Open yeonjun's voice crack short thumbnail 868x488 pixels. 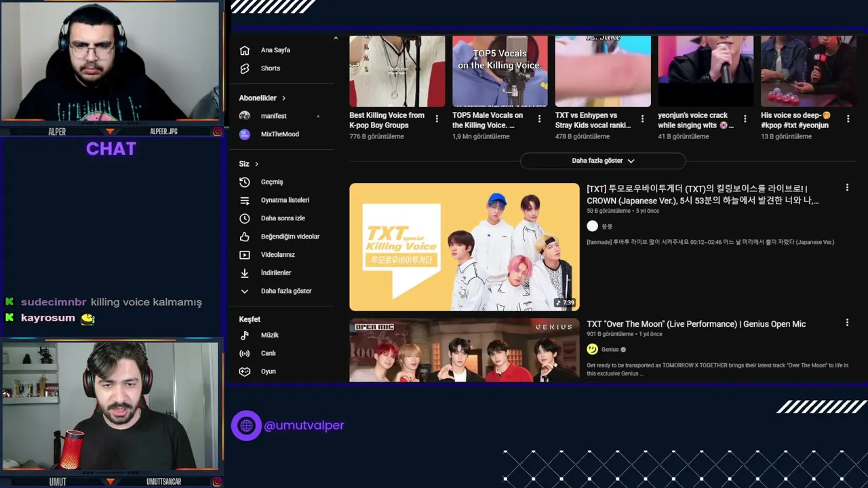point(705,71)
